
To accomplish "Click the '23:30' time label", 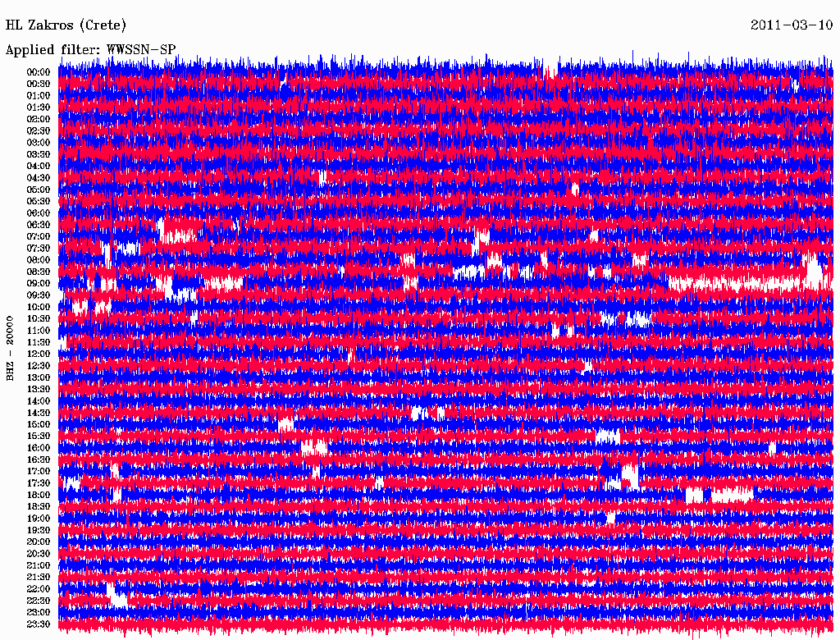I will tap(39, 624).
